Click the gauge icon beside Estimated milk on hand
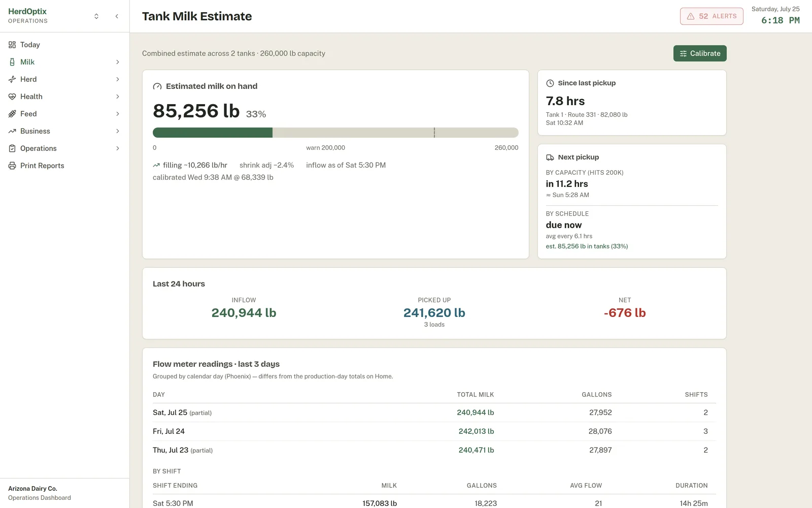 [157, 86]
